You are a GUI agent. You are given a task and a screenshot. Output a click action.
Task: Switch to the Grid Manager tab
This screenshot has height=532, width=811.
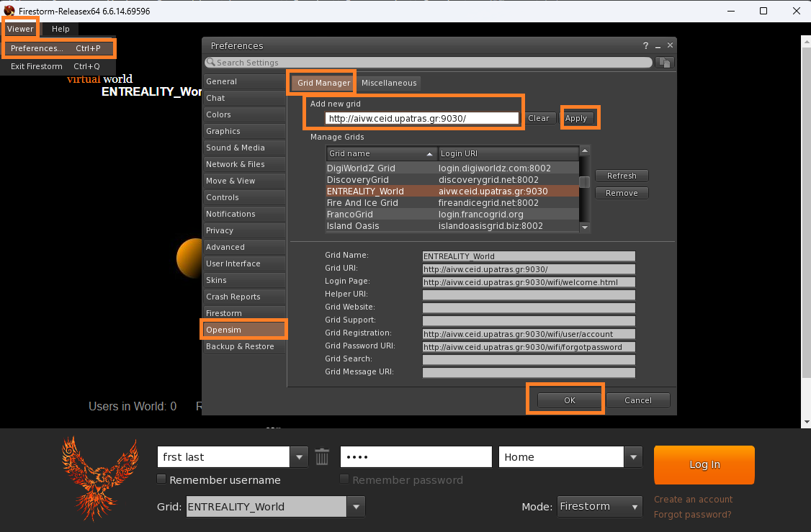pyautogui.click(x=324, y=83)
